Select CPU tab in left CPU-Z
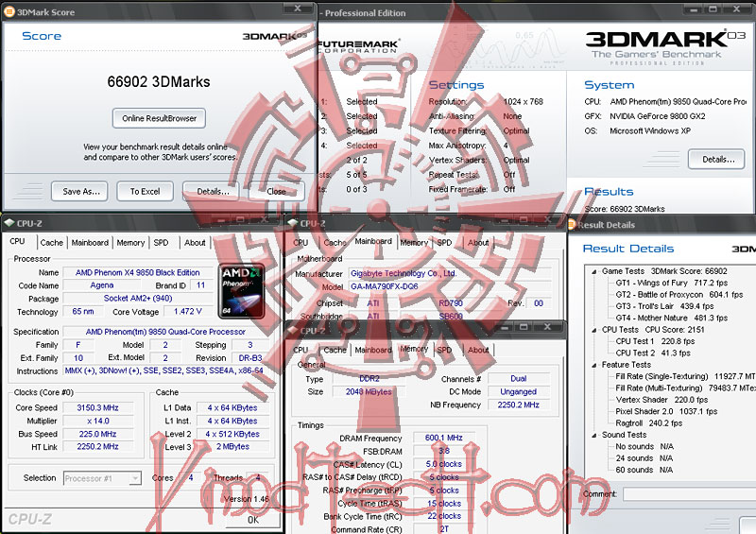 point(17,241)
